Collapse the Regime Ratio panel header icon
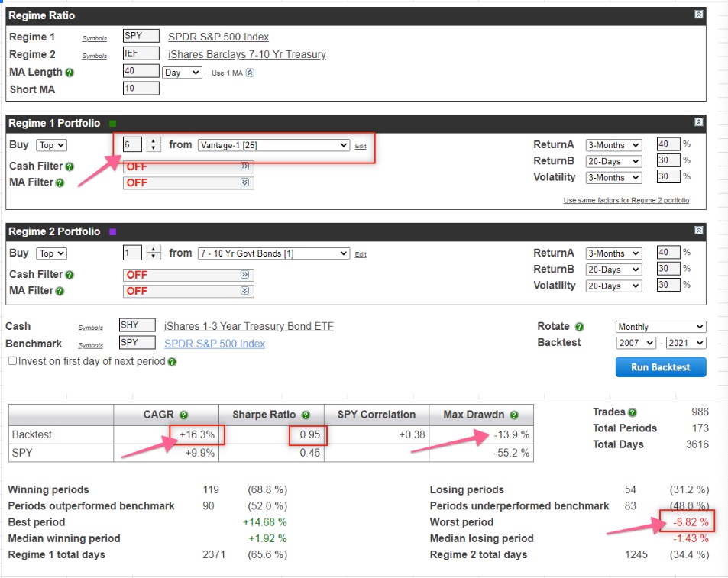Image resolution: width=728 pixels, height=578 pixels. pyautogui.click(x=698, y=15)
